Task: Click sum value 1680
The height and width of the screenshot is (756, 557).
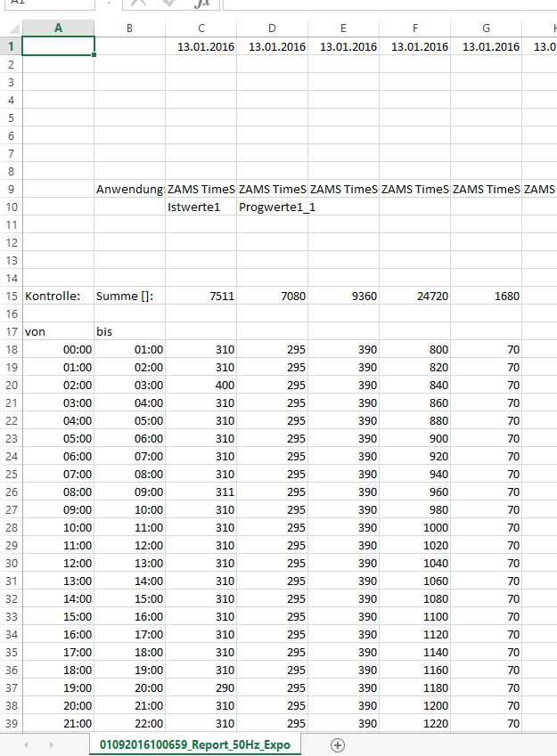Action: 486,296
